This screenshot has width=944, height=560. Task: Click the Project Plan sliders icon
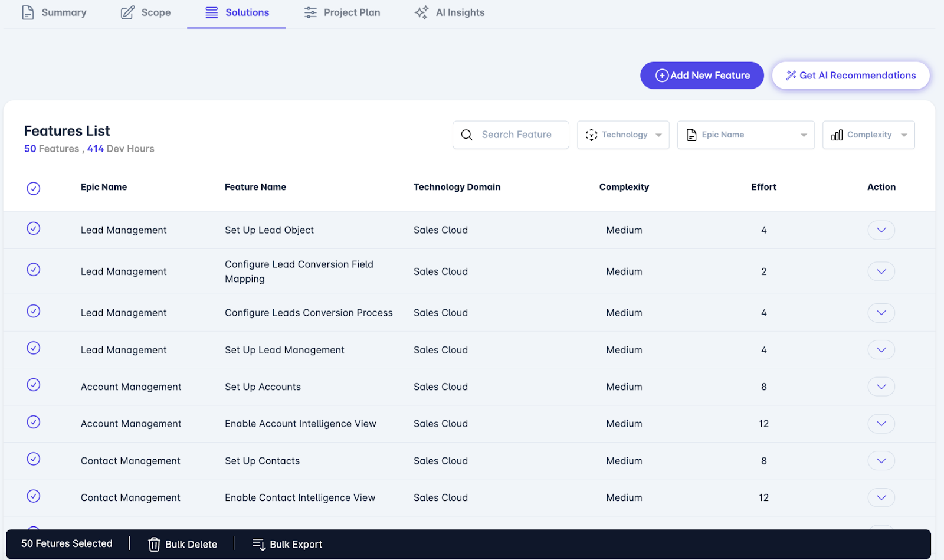click(x=310, y=12)
